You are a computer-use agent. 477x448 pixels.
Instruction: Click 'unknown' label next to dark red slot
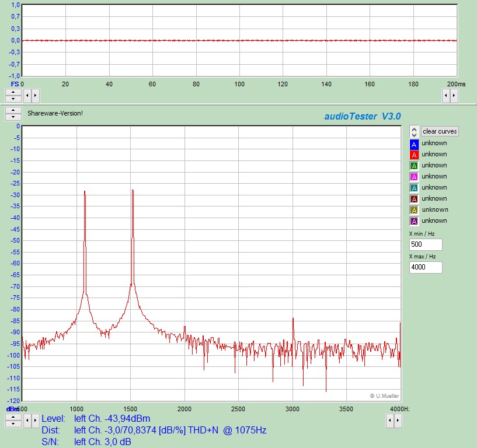[434, 198]
